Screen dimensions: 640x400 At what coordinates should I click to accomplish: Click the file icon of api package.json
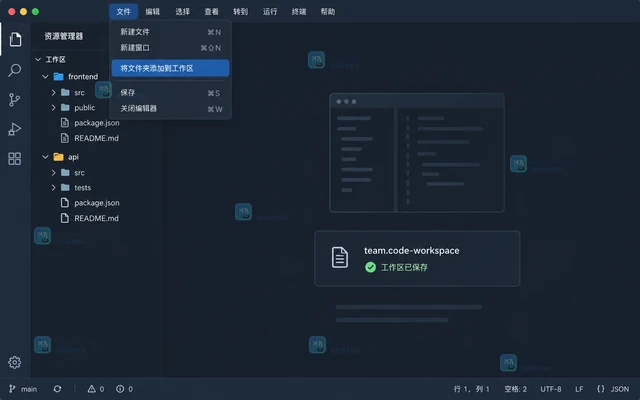(x=64, y=202)
